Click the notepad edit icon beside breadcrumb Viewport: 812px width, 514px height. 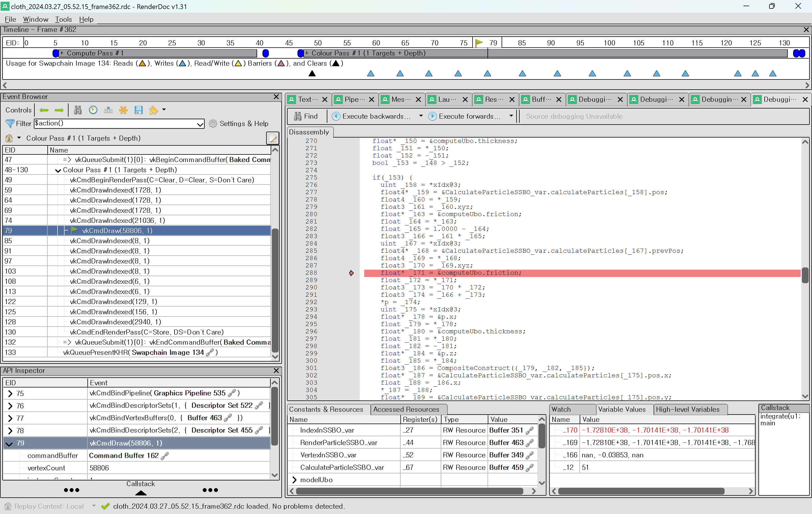coord(272,138)
